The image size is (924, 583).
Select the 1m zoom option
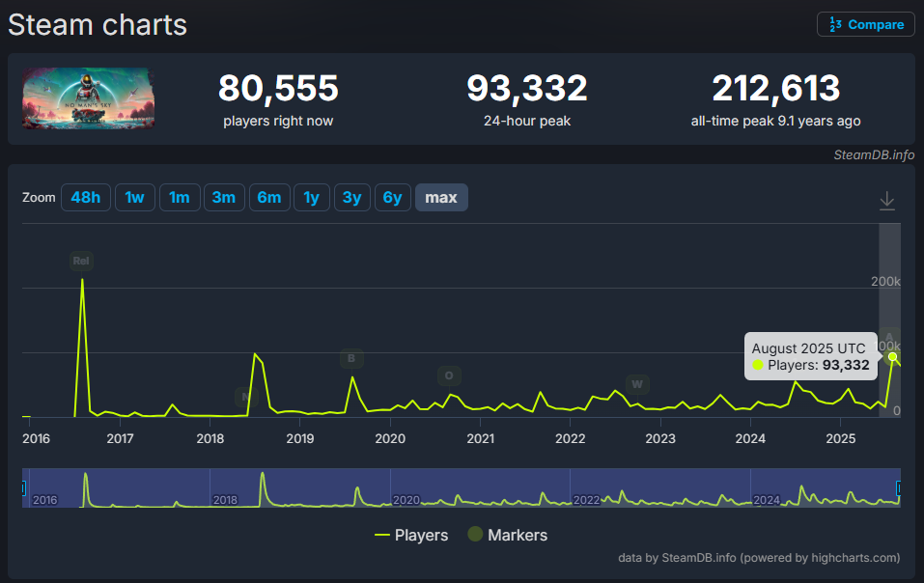[180, 197]
